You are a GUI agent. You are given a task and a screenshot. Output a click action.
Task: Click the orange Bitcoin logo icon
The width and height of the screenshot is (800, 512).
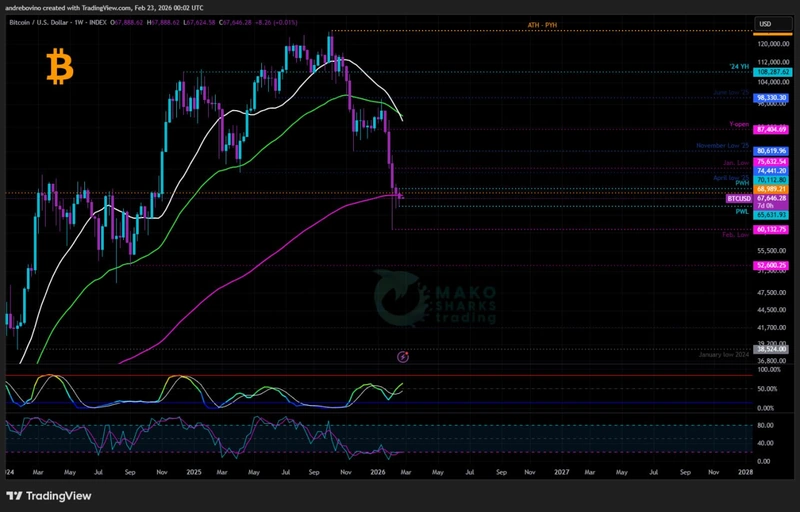pos(62,69)
